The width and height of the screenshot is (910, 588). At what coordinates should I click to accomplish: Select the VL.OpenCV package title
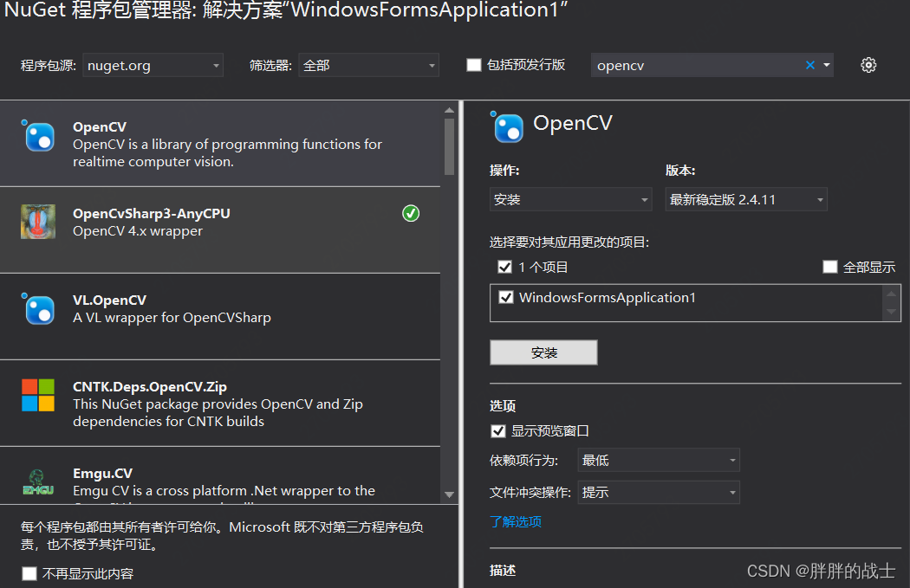(110, 300)
